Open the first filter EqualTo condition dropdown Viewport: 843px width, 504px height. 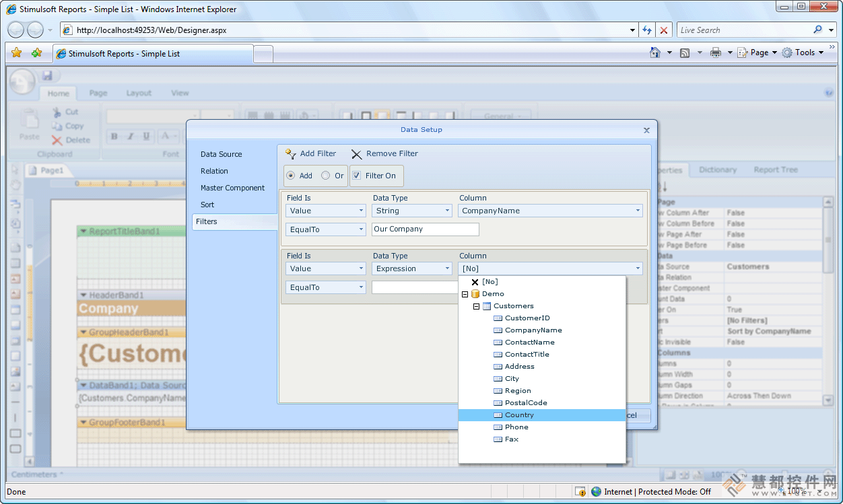pyautogui.click(x=326, y=229)
